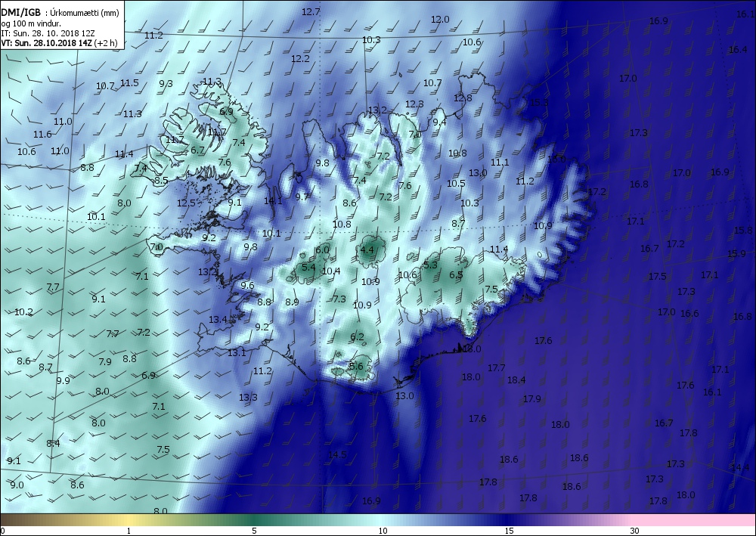
Task: Click the 8.5 value south of the Westfjords
Action: point(161,181)
